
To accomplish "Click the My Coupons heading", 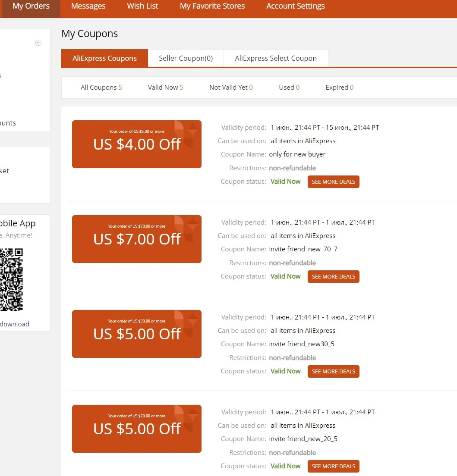I will coord(90,34).
